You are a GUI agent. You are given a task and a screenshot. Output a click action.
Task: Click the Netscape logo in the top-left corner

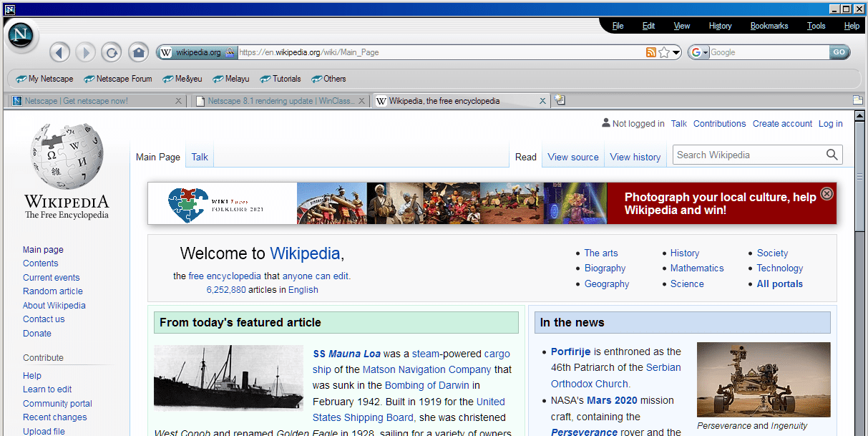coord(21,36)
